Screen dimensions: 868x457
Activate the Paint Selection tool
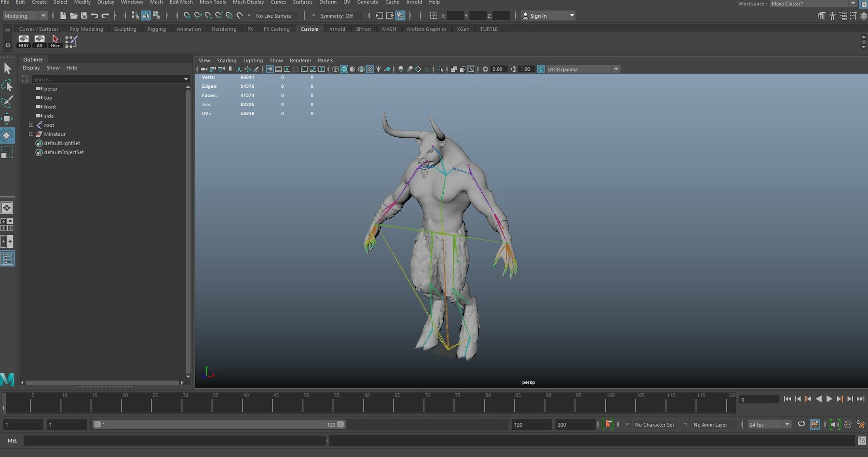pyautogui.click(x=8, y=102)
